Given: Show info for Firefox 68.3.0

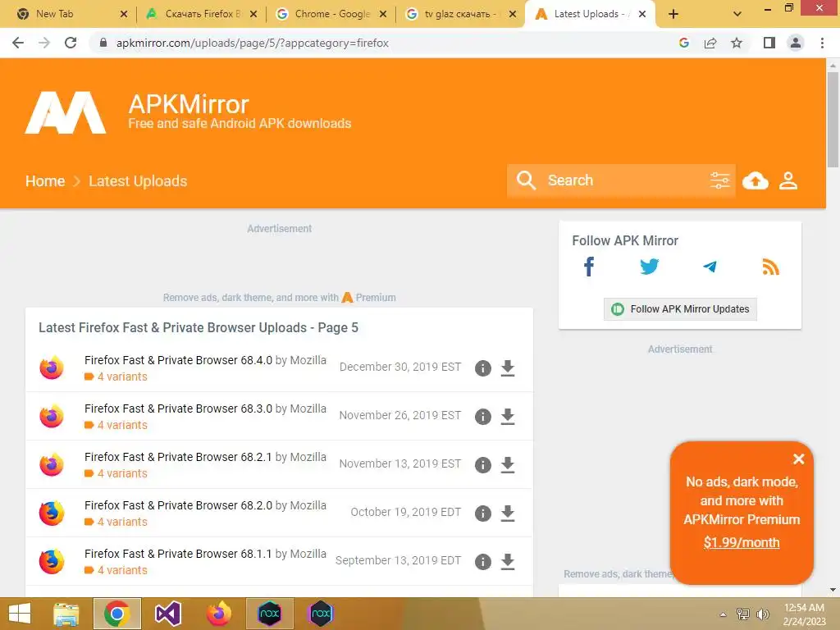Looking at the screenshot, I should click(x=482, y=416).
